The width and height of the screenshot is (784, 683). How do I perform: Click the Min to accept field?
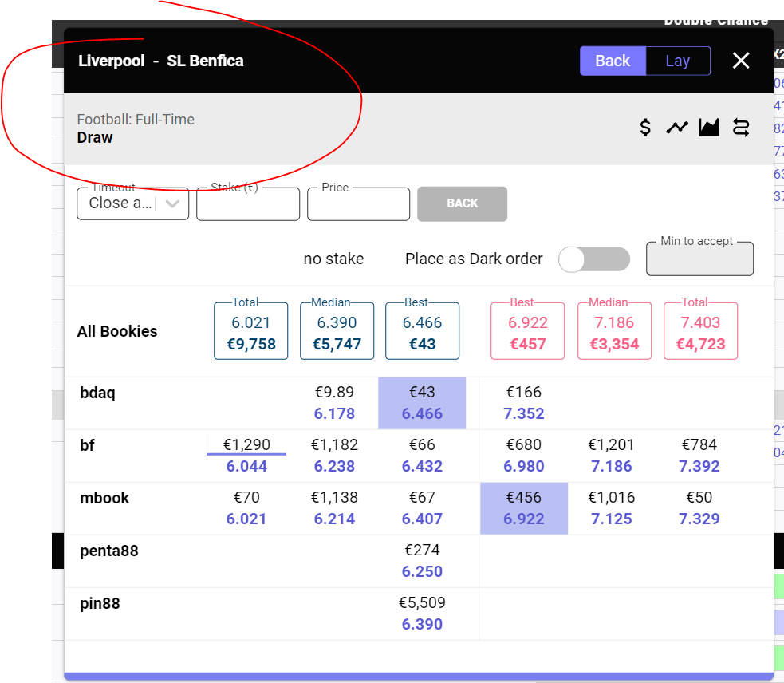tap(699, 259)
